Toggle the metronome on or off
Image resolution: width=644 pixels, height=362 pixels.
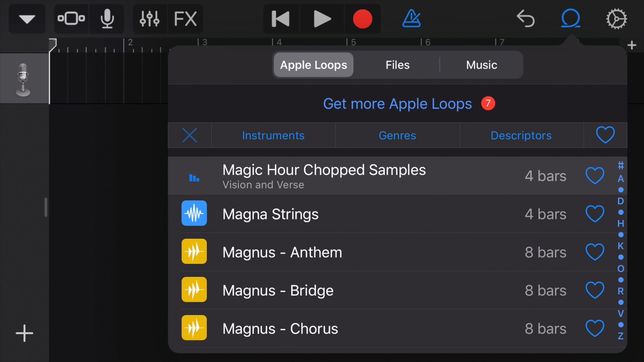tap(412, 19)
